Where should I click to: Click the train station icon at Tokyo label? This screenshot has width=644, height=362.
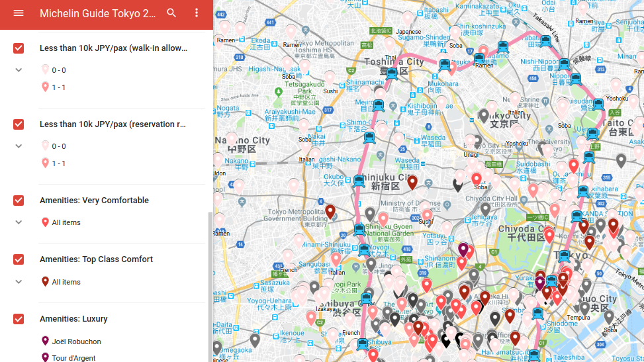pyautogui.click(x=565, y=256)
